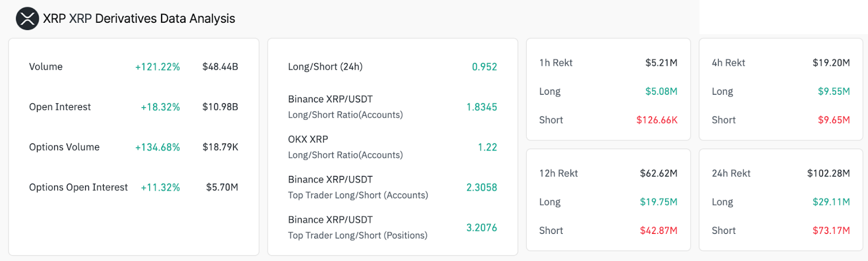Click the 12h Rekt card title
The width and height of the screenshot is (868, 261).
(558, 173)
